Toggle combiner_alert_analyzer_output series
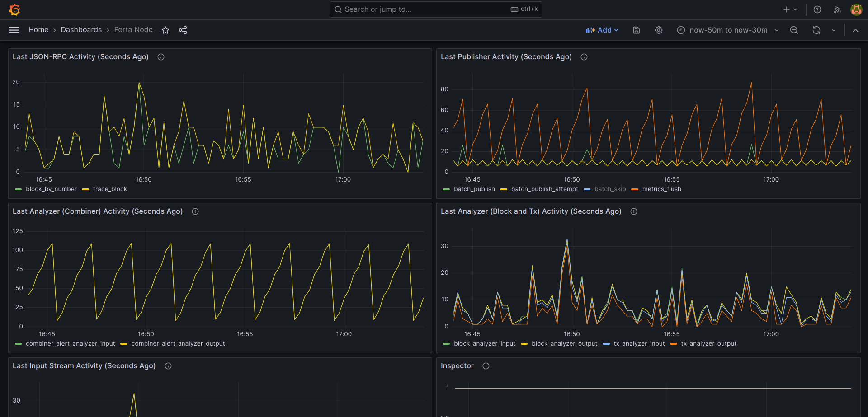This screenshot has width=868, height=417. point(178,344)
